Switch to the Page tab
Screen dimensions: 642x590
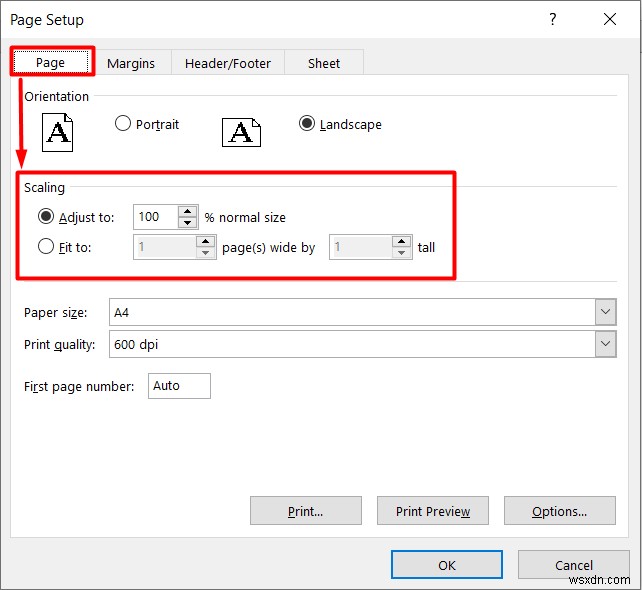pyautogui.click(x=51, y=62)
